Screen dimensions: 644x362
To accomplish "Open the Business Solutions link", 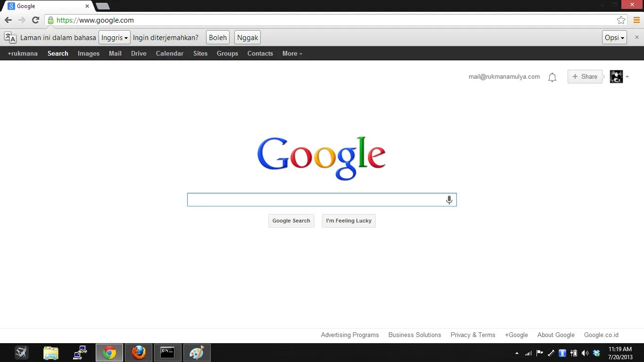I will click(415, 335).
